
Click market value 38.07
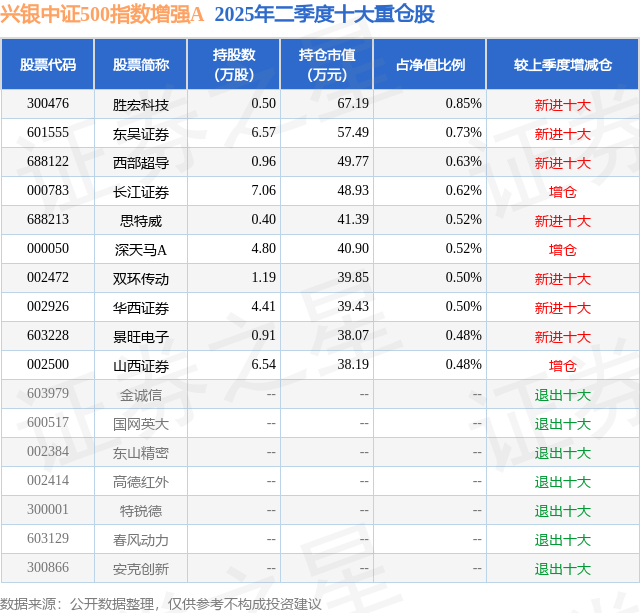[353, 335]
